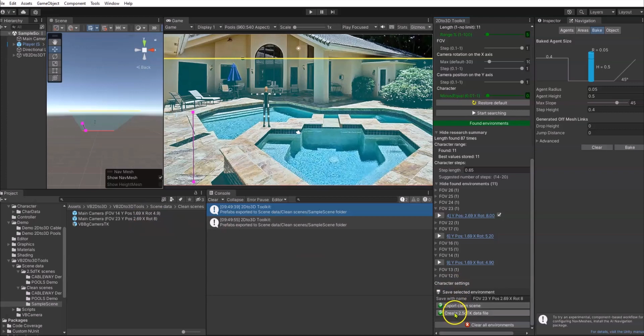Open the GameObject menu
This screenshot has height=336, width=644.
pos(48,3)
